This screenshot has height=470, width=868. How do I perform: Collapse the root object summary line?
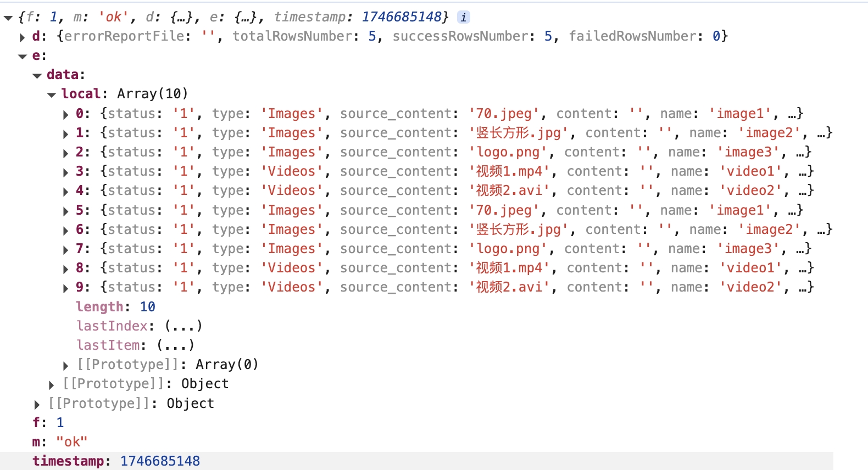click(x=8, y=18)
